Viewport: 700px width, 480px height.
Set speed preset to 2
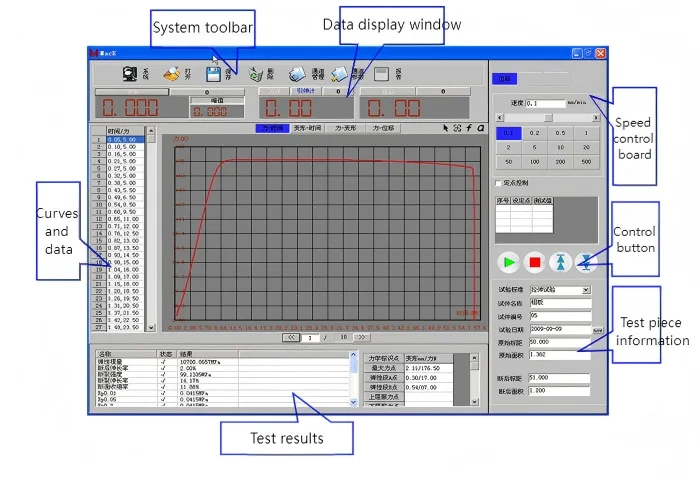(508, 147)
